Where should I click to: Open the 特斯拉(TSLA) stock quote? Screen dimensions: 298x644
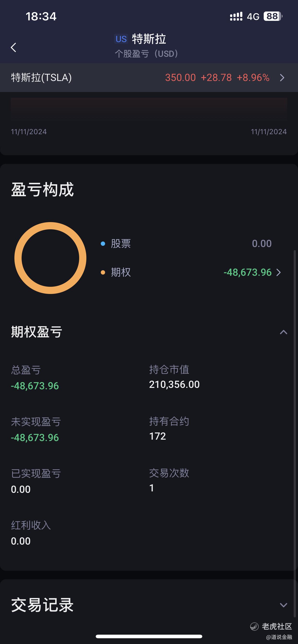point(149,78)
